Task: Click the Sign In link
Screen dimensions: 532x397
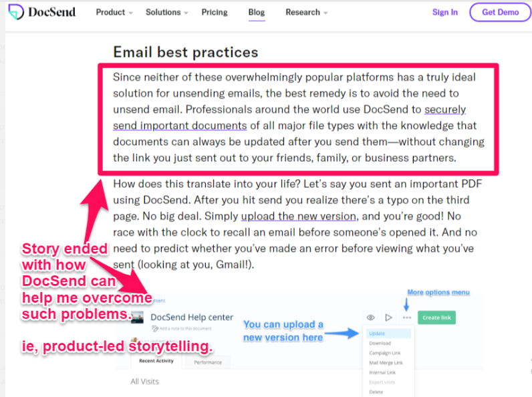Action: click(445, 12)
